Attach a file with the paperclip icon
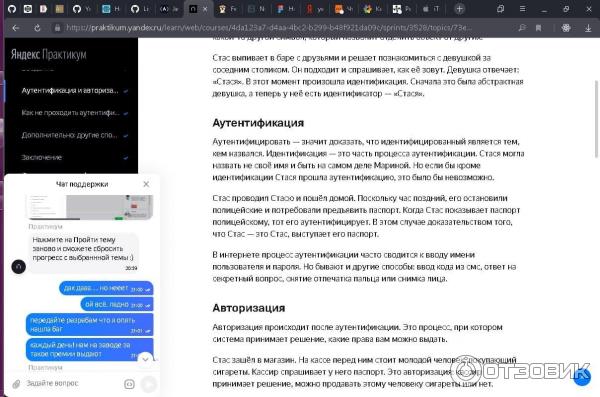The image size is (600, 397). pyautogui.click(x=16, y=384)
